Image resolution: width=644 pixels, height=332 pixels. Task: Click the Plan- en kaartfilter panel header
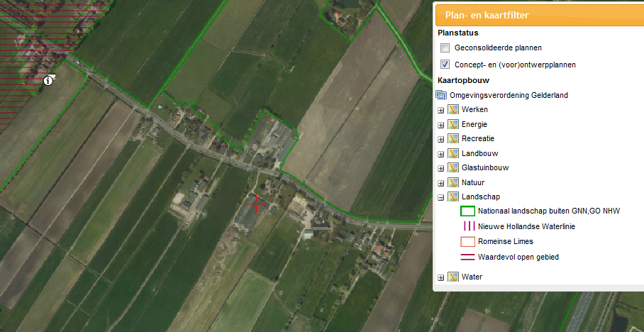[x=539, y=15]
